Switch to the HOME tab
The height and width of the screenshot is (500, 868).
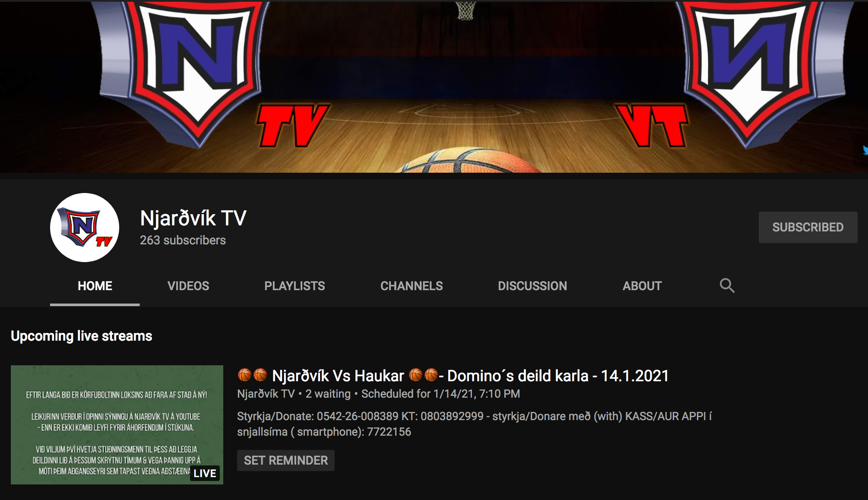pyautogui.click(x=95, y=286)
